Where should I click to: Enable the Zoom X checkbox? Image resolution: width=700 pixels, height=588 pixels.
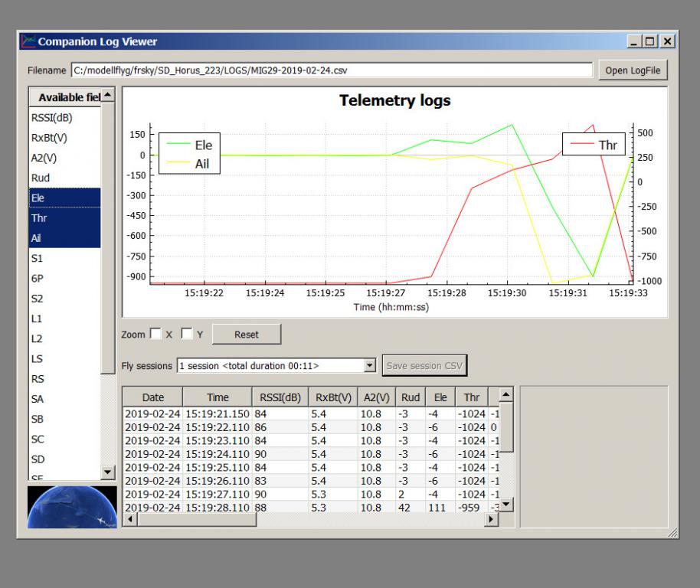(156, 335)
